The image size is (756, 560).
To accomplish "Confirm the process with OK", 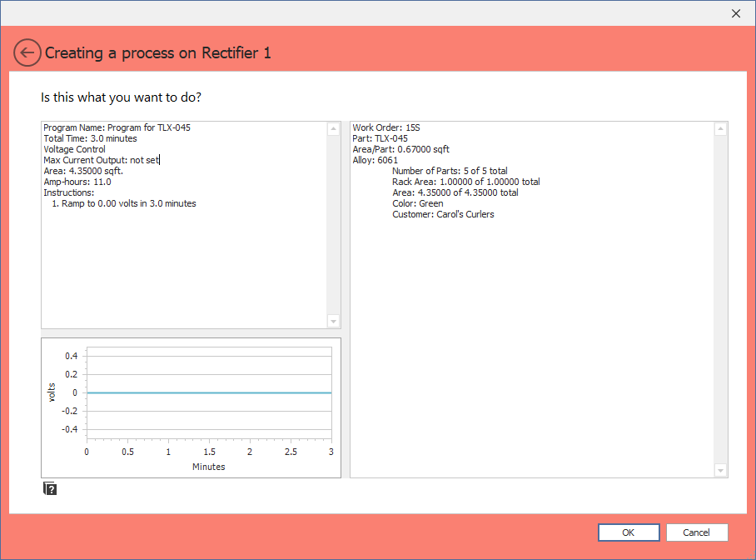I will point(628,532).
